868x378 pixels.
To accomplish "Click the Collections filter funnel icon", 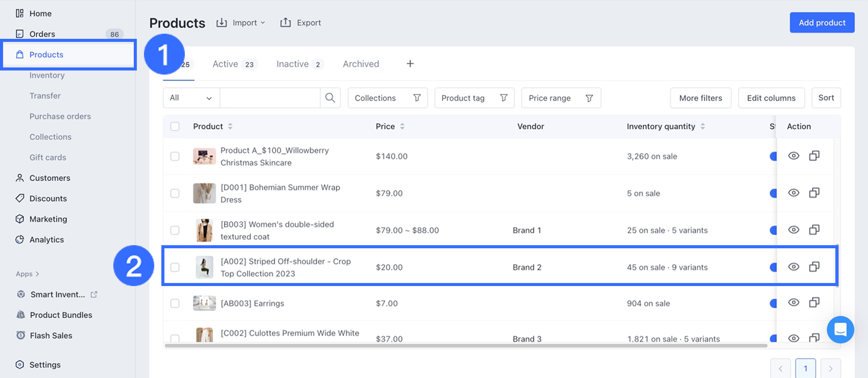I will coord(417,98).
